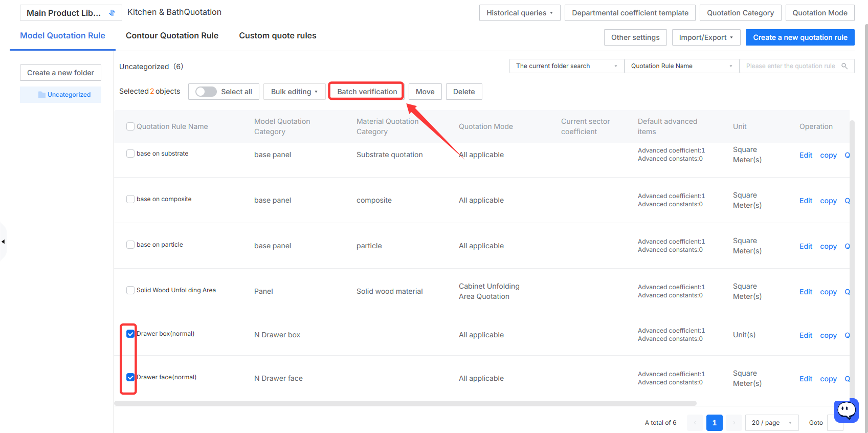Click the Uncategorized folder icon
The width and height of the screenshot is (868, 433).
[x=42, y=95]
